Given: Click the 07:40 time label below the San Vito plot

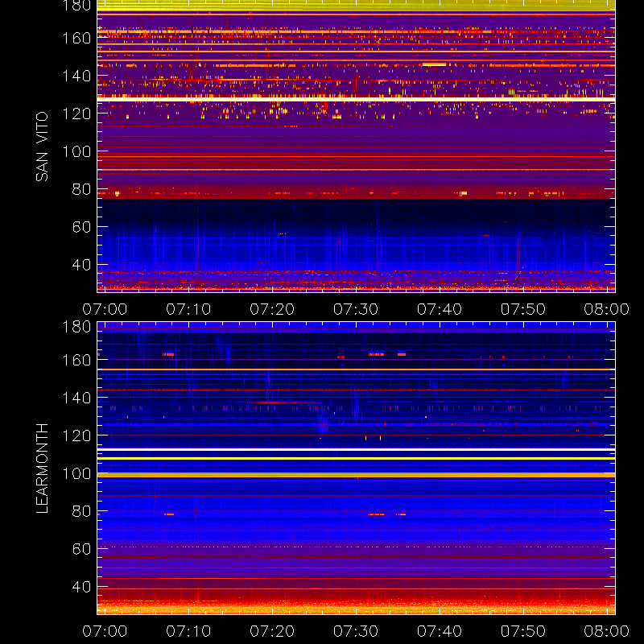Looking at the screenshot, I should (x=440, y=309).
